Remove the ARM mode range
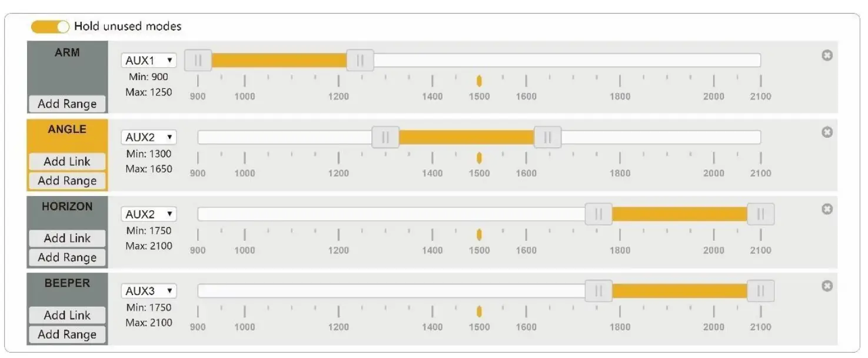The height and width of the screenshot is (358, 868). (827, 55)
